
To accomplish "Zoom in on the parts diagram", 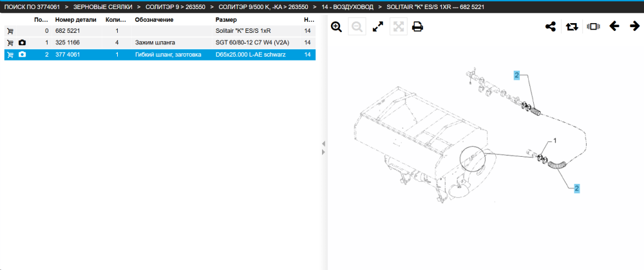I will (x=336, y=27).
